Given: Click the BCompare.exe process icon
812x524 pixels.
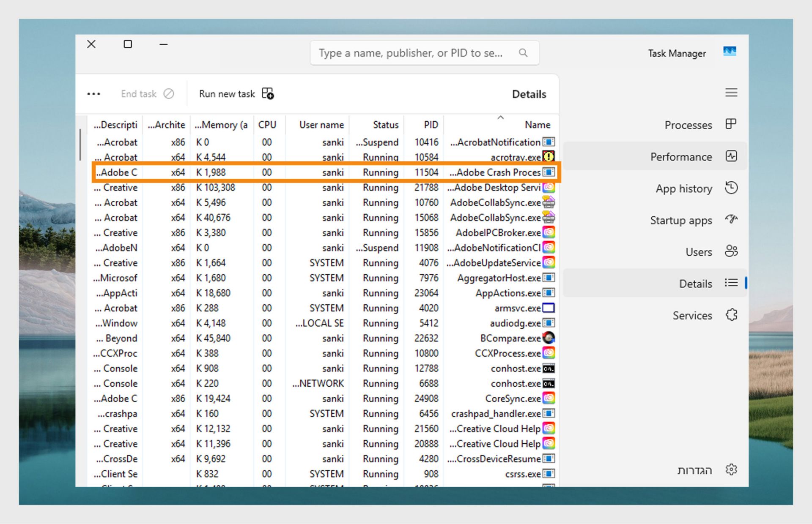Looking at the screenshot, I should click(549, 338).
